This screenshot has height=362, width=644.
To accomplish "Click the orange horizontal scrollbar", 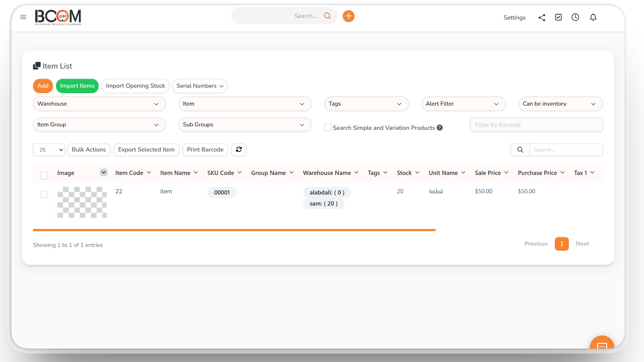I will tap(234, 230).
